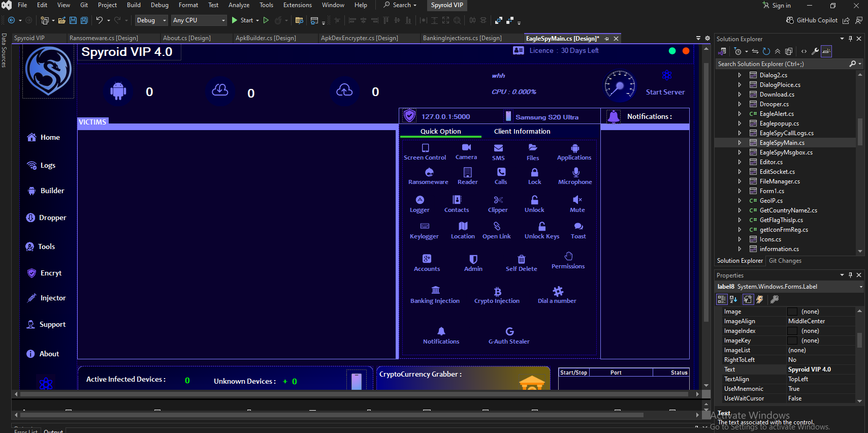Open the View Code icon in Solution Explorer
Image resolution: width=868 pixels, height=433 pixels.
coord(803,51)
